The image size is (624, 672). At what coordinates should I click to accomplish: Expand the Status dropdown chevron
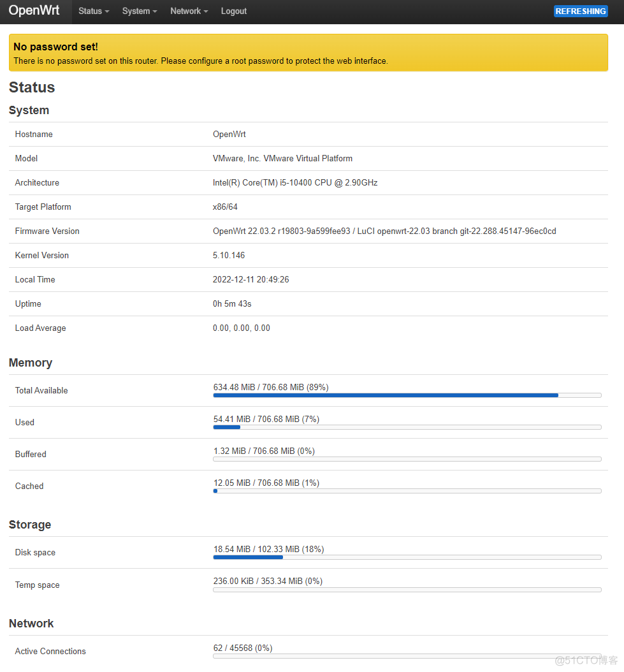click(x=106, y=12)
